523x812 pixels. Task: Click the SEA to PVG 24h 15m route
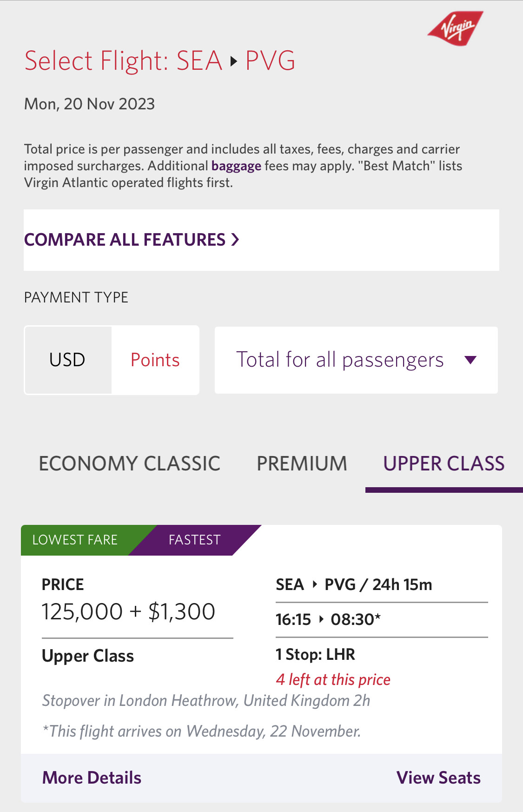point(354,584)
